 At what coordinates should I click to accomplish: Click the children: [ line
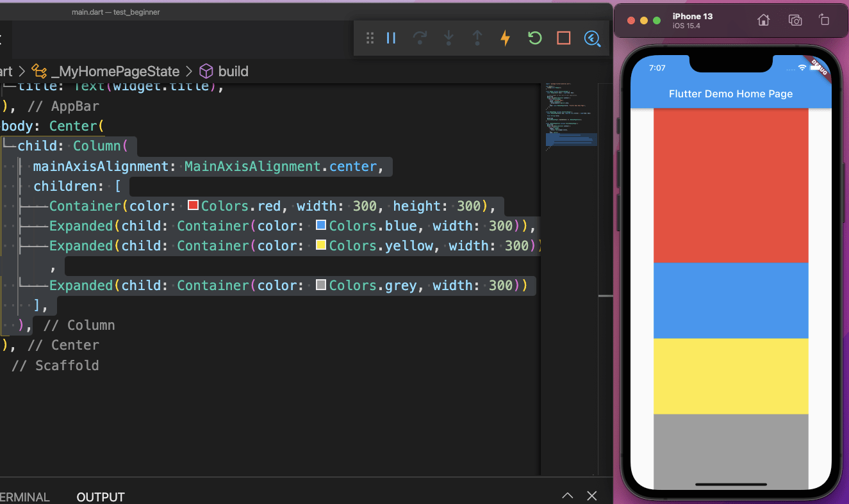77,186
